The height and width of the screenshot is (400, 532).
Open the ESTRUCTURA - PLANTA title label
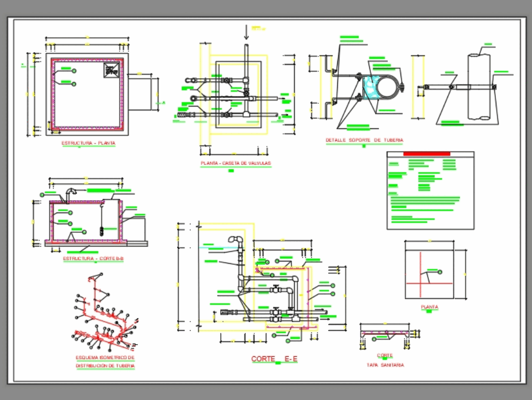88,143
